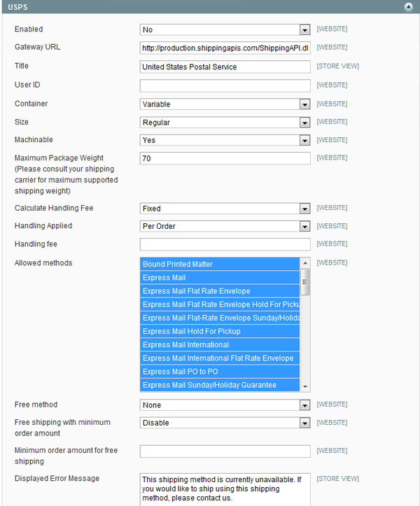
Task: Open the Enabled dropdown
Action: coord(225,29)
